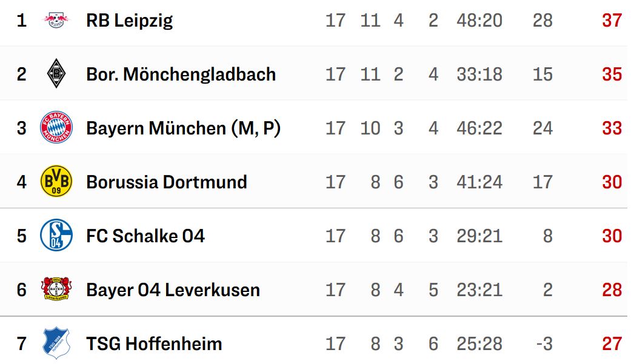Open the TSG Hoffenheim team link
Image resolution: width=634 pixels, height=364 pixels.
click(154, 344)
